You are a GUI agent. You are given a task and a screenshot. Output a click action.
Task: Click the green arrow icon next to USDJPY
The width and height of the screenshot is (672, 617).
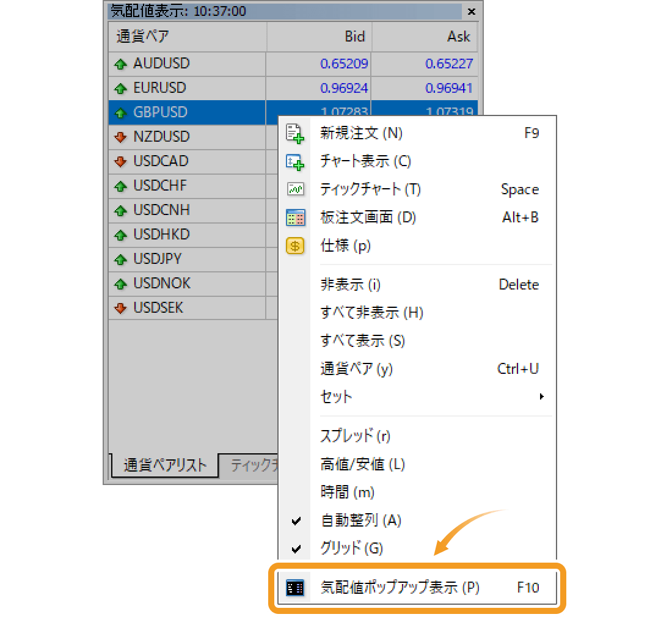point(120,259)
